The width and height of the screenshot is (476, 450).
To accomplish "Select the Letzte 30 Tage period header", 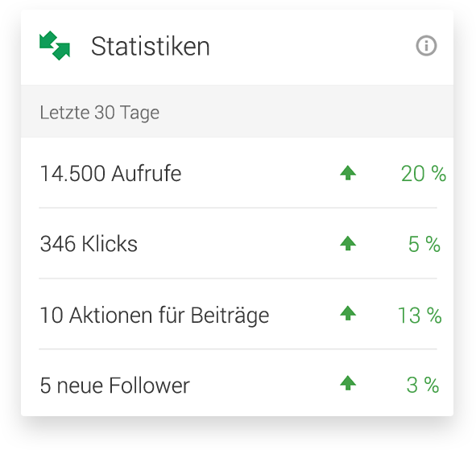I will pyautogui.click(x=100, y=113).
